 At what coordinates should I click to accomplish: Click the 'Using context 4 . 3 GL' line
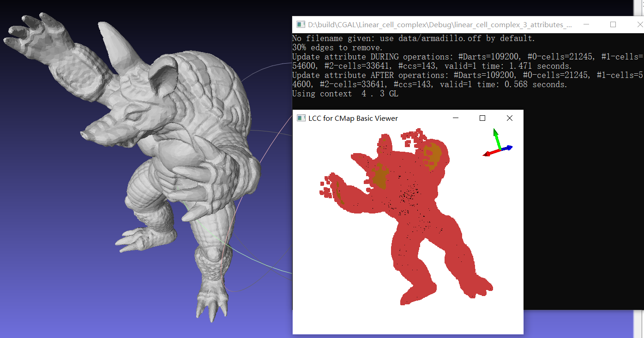click(x=345, y=94)
